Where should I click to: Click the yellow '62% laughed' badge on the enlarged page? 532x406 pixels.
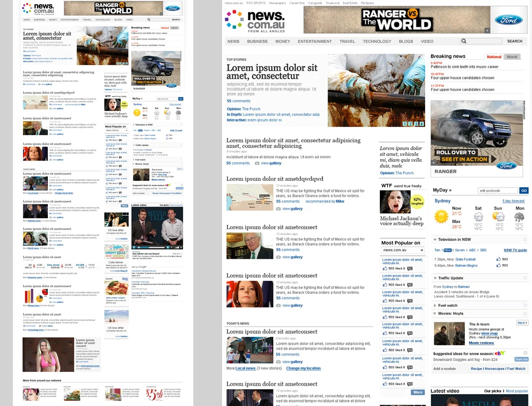417,202
